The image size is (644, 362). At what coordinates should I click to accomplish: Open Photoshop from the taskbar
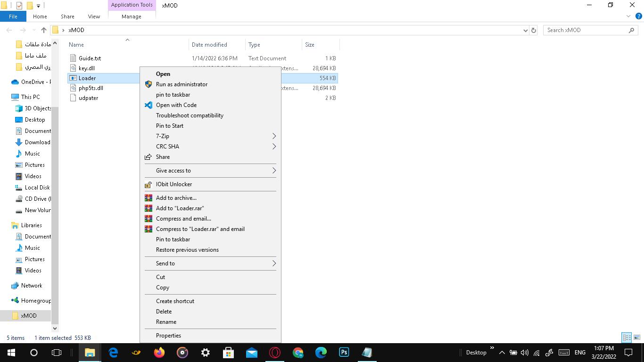(344, 352)
